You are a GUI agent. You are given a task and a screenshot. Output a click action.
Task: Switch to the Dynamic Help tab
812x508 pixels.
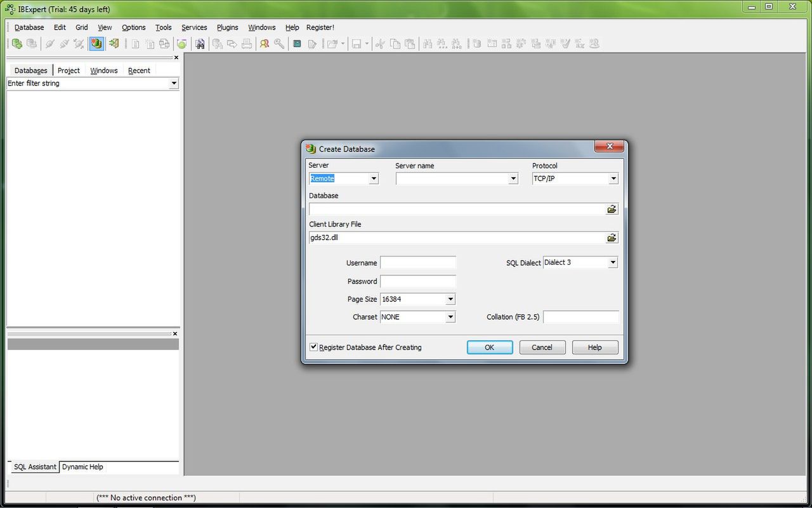click(x=82, y=467)
